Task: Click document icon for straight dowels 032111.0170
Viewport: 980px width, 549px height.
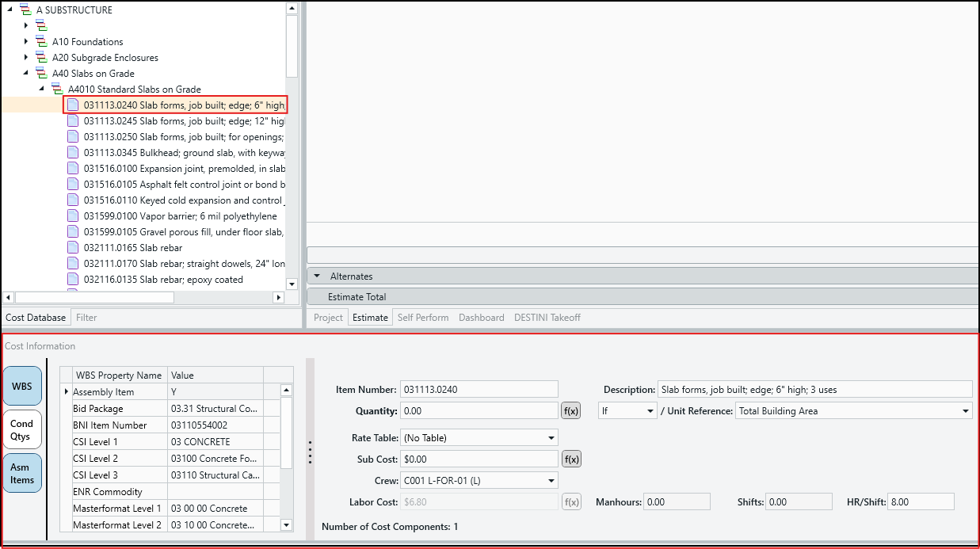Action: point(73,263)
